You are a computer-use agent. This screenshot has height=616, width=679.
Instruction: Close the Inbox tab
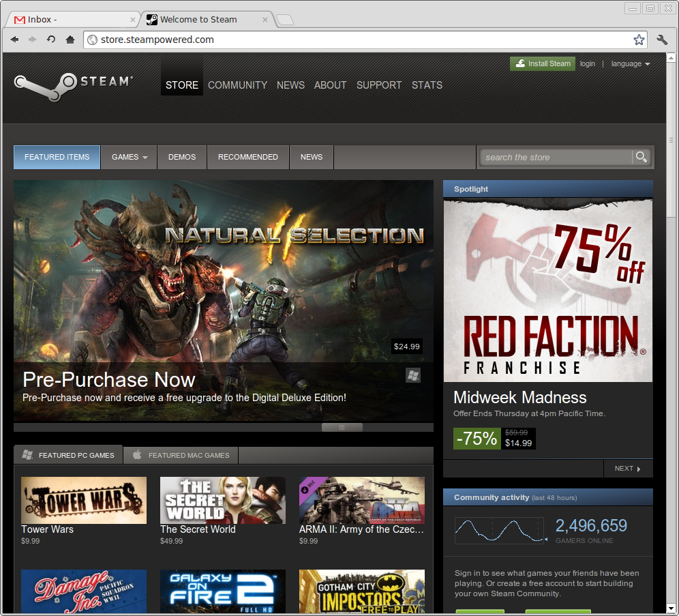132,20
